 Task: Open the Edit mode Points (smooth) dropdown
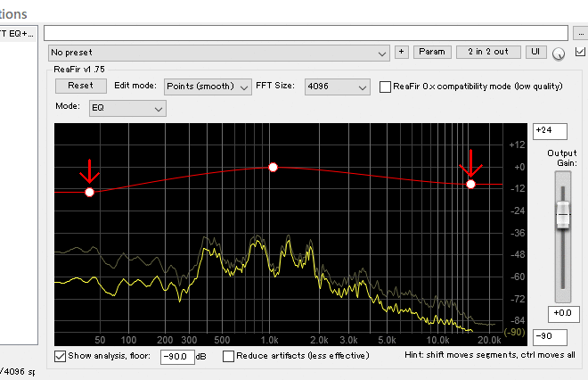click(208, 87)
